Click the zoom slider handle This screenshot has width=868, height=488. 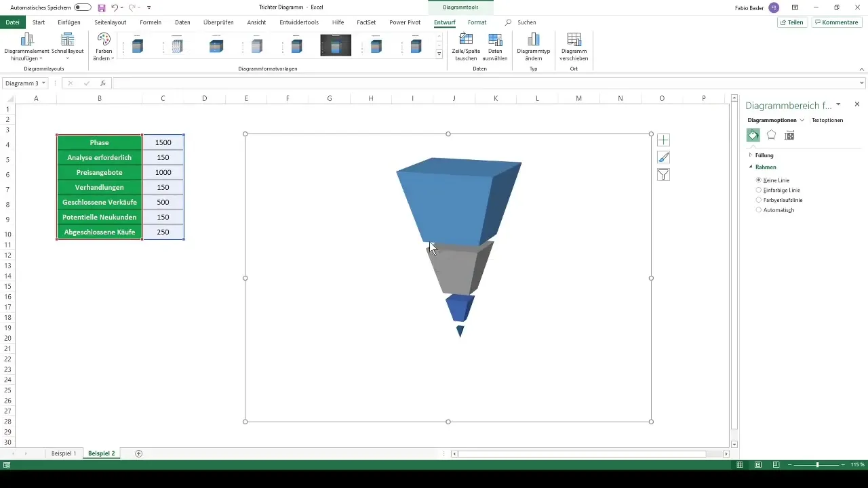[818, 465]
